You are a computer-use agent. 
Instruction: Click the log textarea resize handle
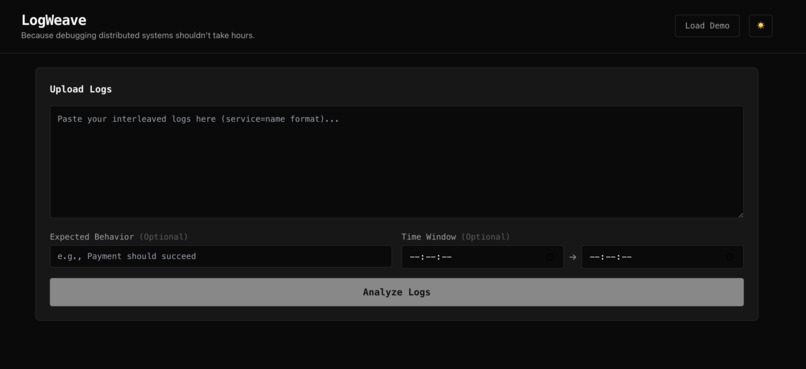click(x=740, y=215)
